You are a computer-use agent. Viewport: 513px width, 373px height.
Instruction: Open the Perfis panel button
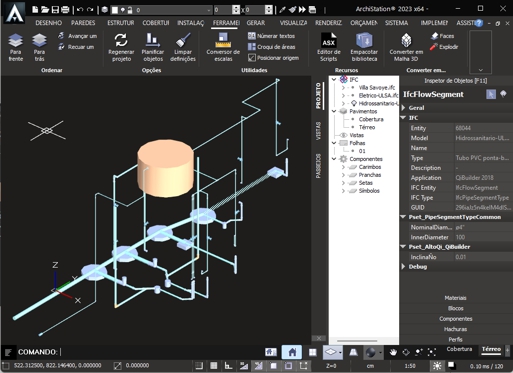[x=455, y=339]
